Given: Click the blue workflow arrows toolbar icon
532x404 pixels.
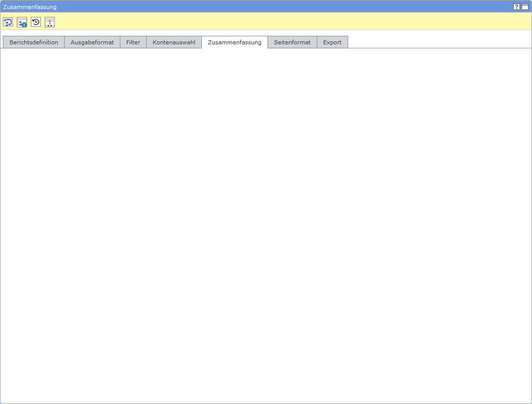Looking at the screenshot, I should [x=8, y=22].
